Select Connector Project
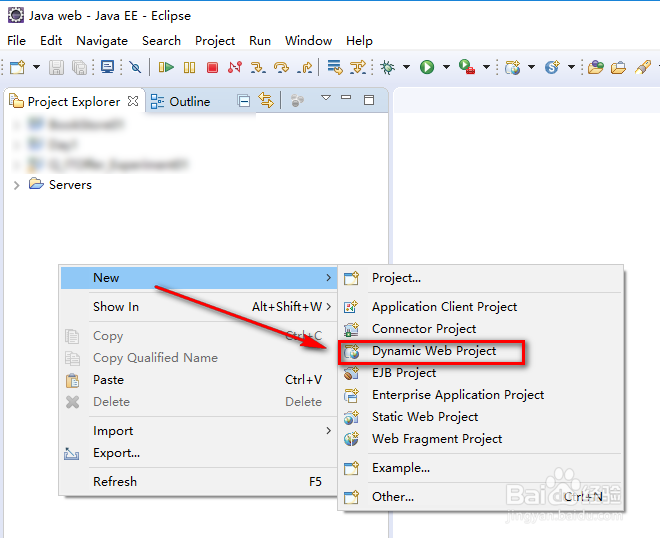The width and height of the screenshot is (660, 538). tap(481, 329)
